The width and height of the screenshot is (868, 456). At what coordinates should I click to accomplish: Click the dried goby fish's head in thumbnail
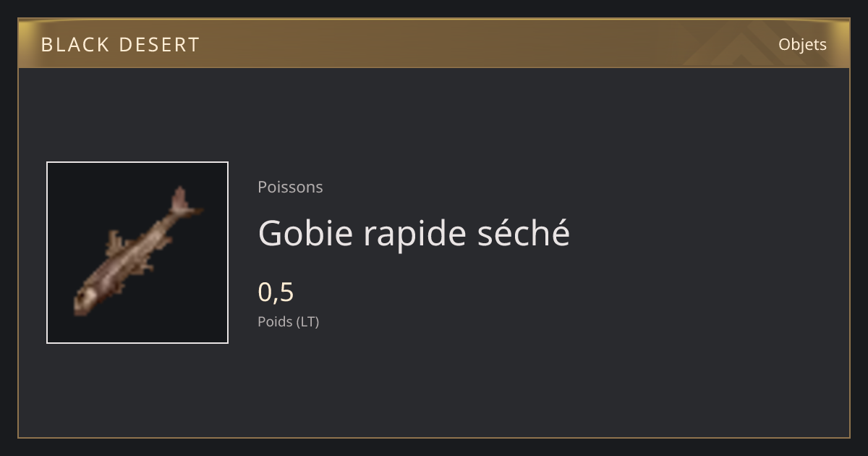(85, 298)
